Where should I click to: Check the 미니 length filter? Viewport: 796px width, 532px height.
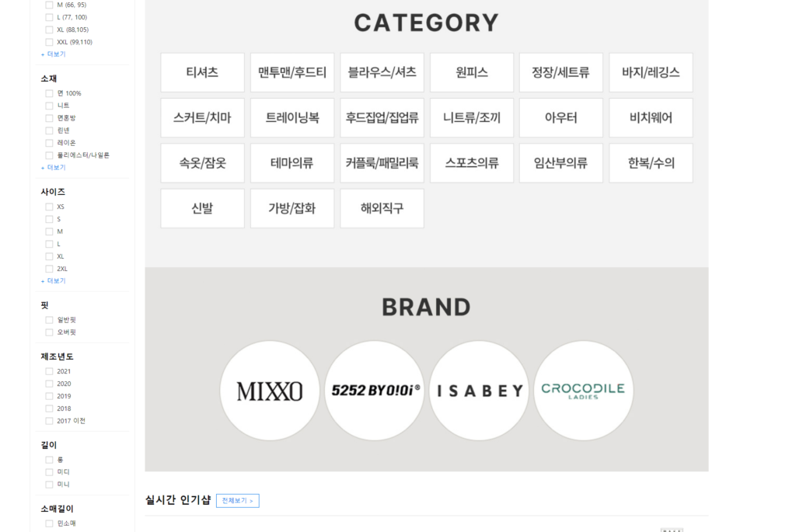coord(49,484)
